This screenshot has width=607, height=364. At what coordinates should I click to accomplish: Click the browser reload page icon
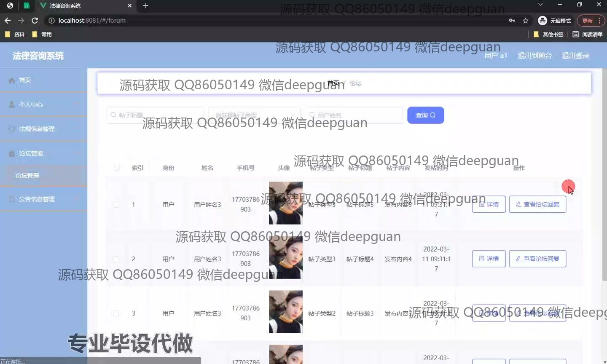tap(35, 20)
